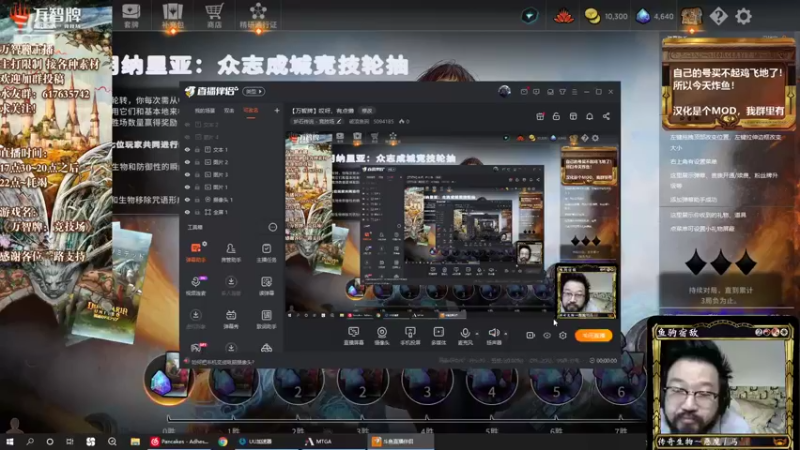Expand microphone options arrow
The height and width of the screenshot is (450, 800).
tap(477, 334)
